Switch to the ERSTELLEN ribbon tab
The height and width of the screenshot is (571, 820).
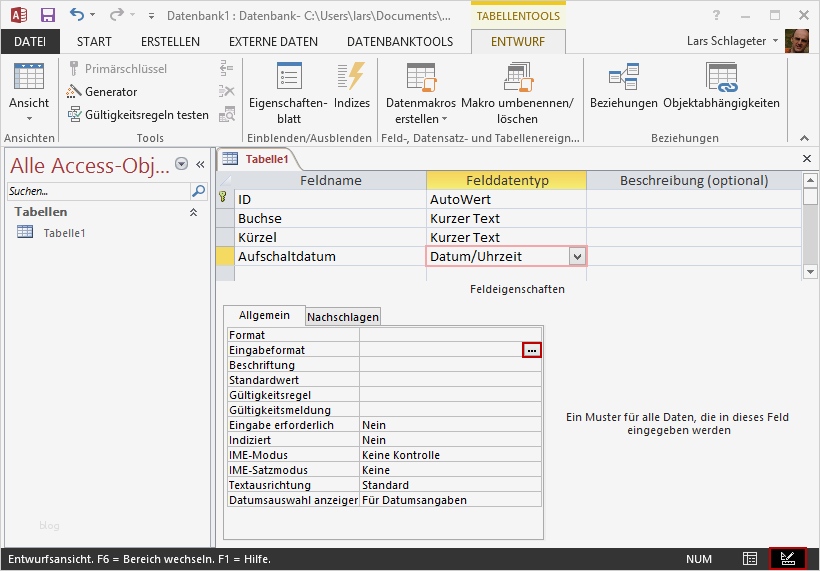coord(170,41)
